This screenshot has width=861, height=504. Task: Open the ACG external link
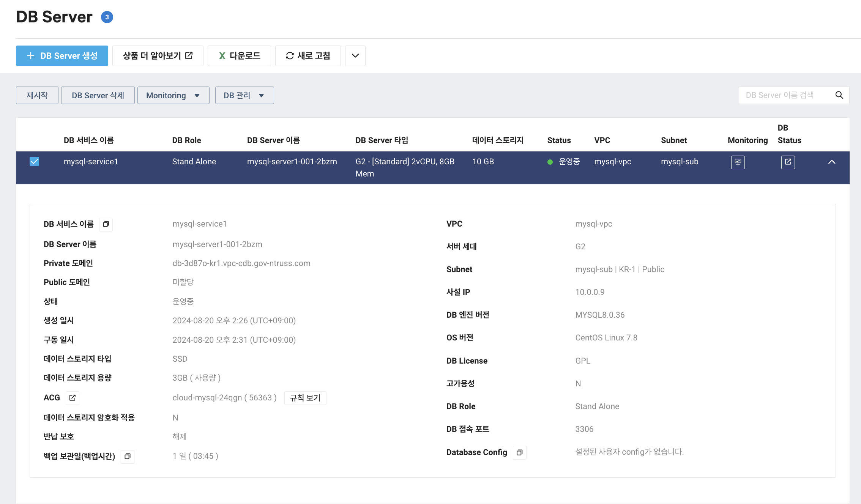73,398
